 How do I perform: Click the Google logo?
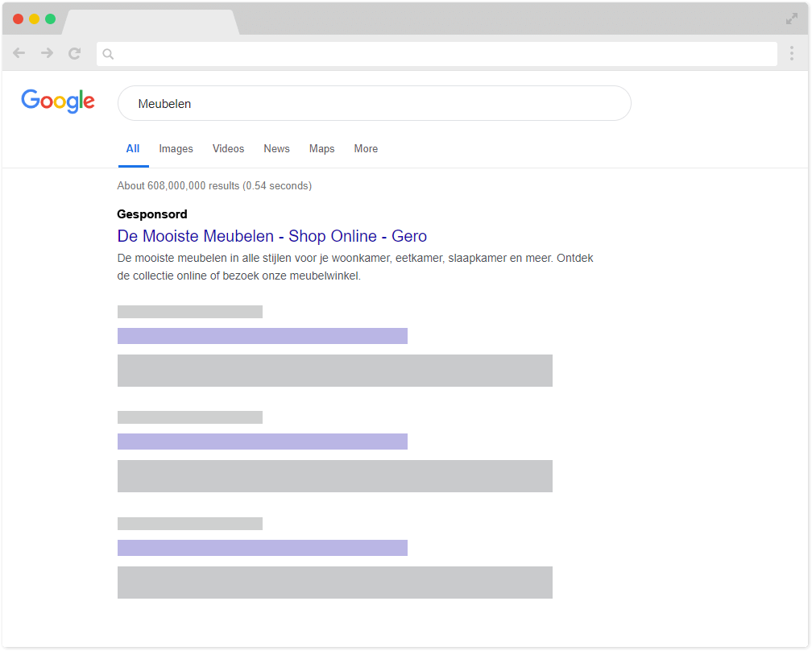[x=57, y=101]
